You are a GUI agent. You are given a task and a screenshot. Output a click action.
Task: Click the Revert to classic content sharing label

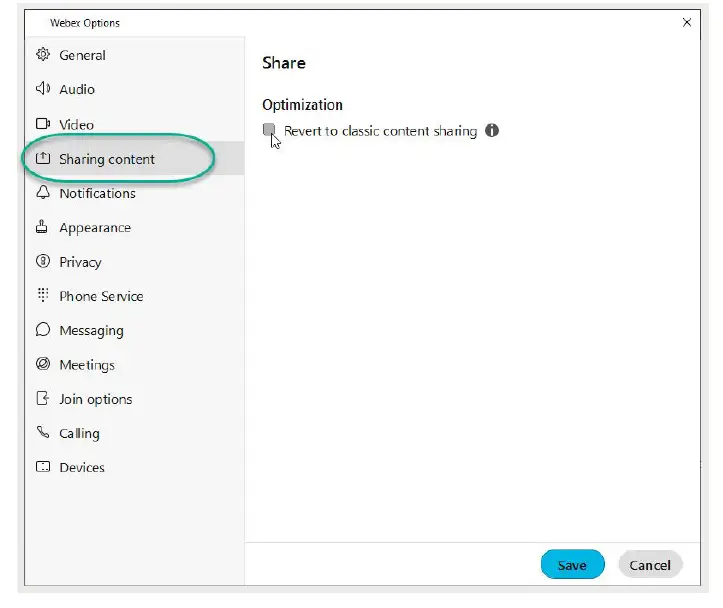380,131
